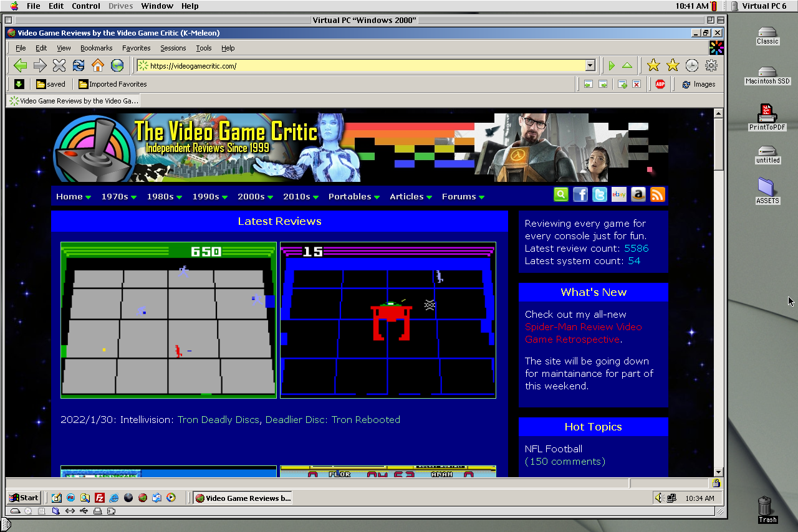Open the Home page icon in toolbar
The image size is (798, 532).
click(x=98, y=65)
